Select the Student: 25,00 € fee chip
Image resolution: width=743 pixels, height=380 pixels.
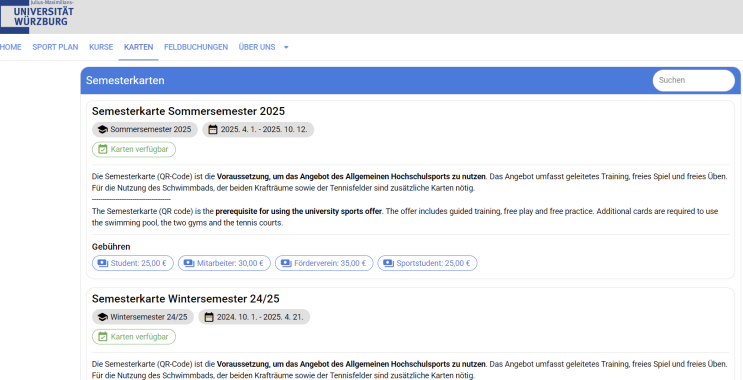click(133, 263)
